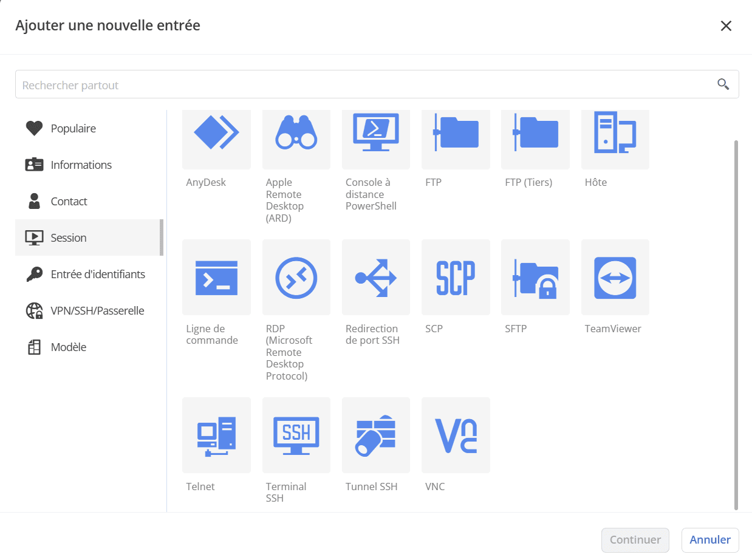Select the Tunnel SSH icon
This screenshot has height=560, width=752.
coord(376,435)
